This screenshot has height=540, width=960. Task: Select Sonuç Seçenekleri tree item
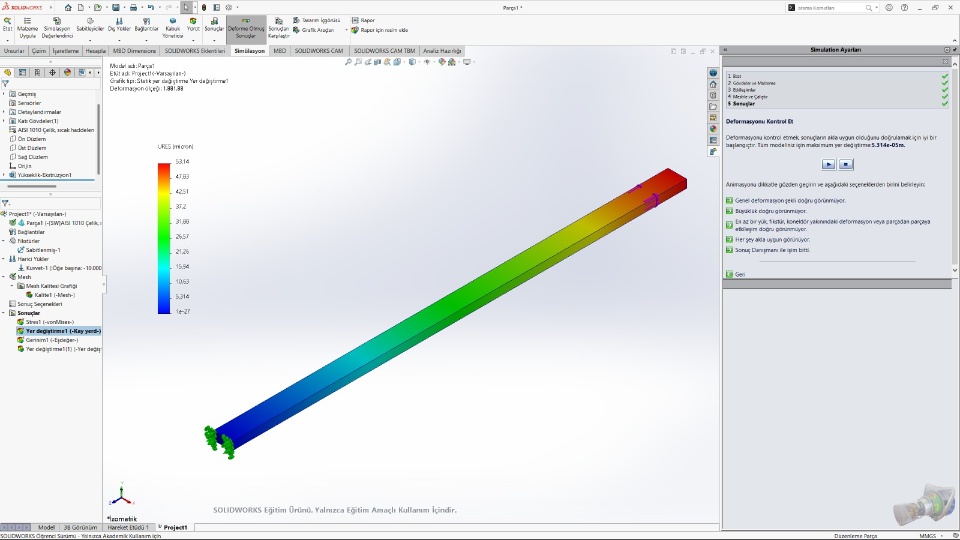pos(39,304)
